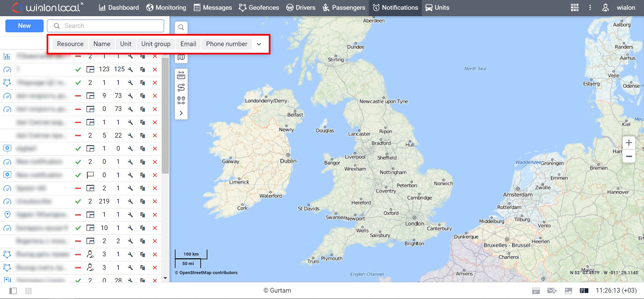
Task: Zoom in the map with plus button
Action: tap(628, 143)
